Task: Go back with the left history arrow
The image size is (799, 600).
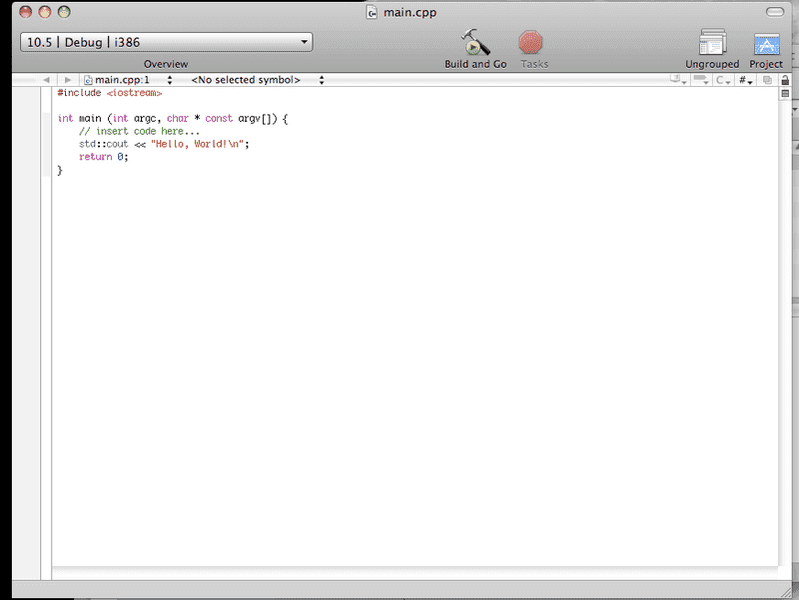Action: tap(46, 80)
